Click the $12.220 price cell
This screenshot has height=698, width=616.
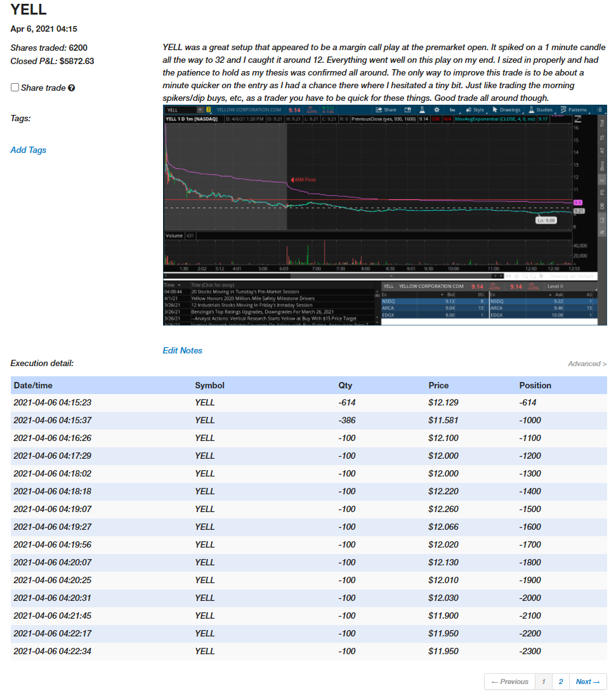443,491
